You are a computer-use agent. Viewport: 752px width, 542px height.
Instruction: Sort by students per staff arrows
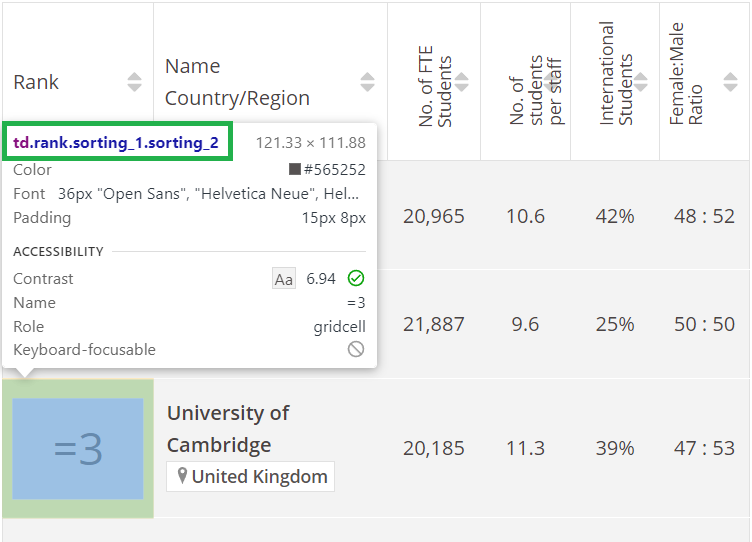point(551,82)
